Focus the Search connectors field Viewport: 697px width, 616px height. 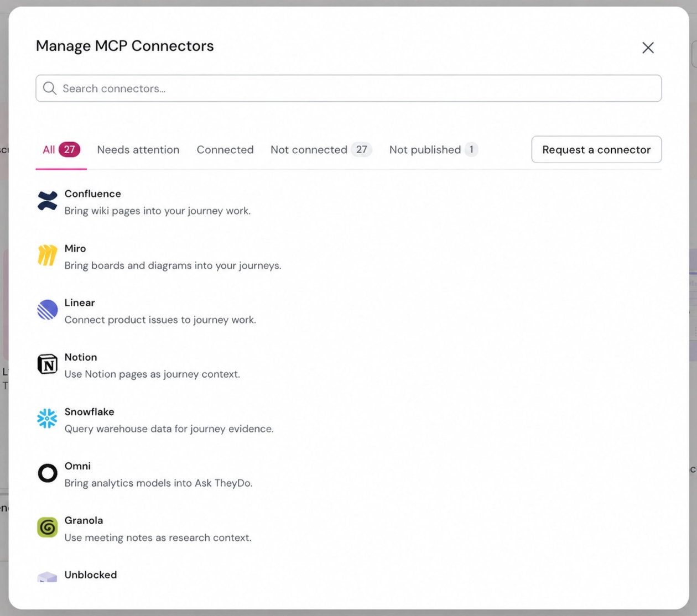348,88
